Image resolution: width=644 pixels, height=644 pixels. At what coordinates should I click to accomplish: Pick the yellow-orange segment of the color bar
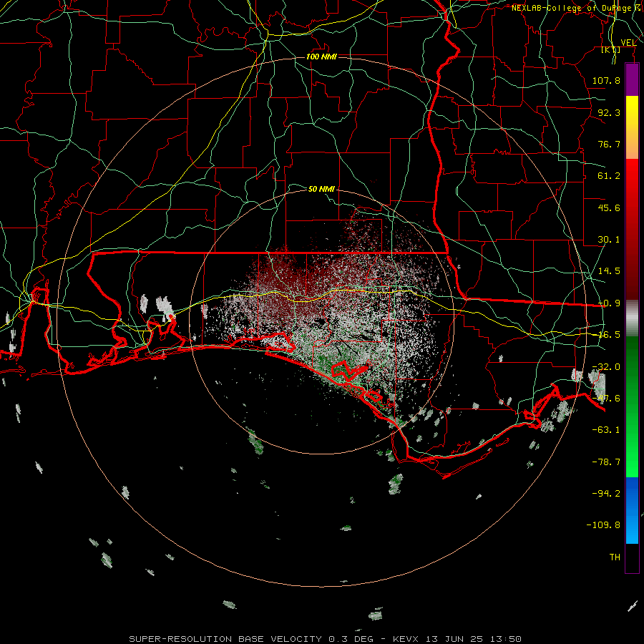(x=632, y=128)
